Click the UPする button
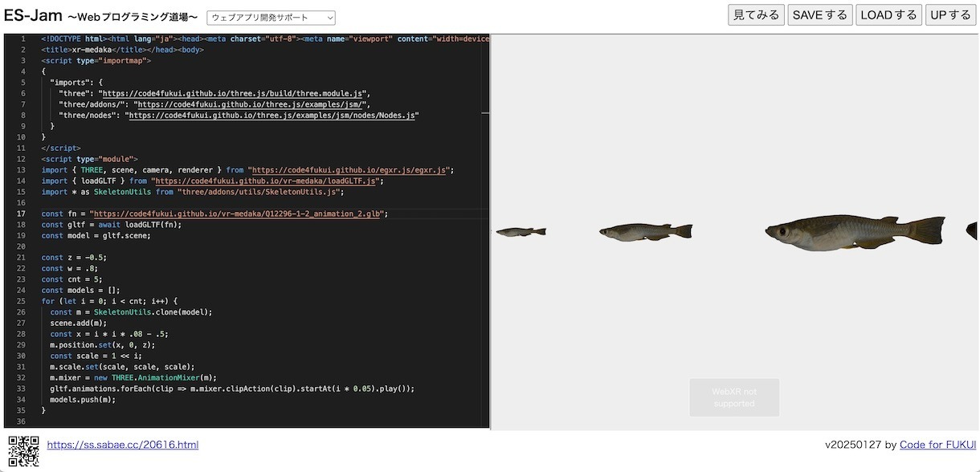Image resolution: width=980 pixels, height=472 pixels. tap(950, 15)
